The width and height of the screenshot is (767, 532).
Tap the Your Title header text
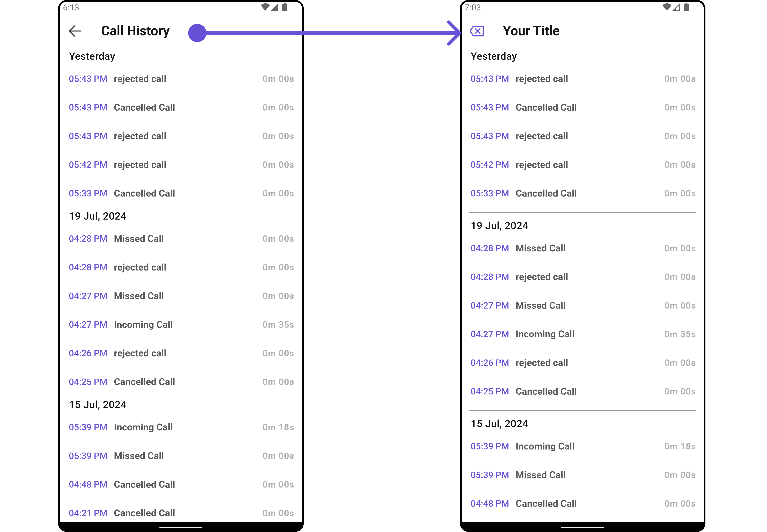[x=531, y=31]
